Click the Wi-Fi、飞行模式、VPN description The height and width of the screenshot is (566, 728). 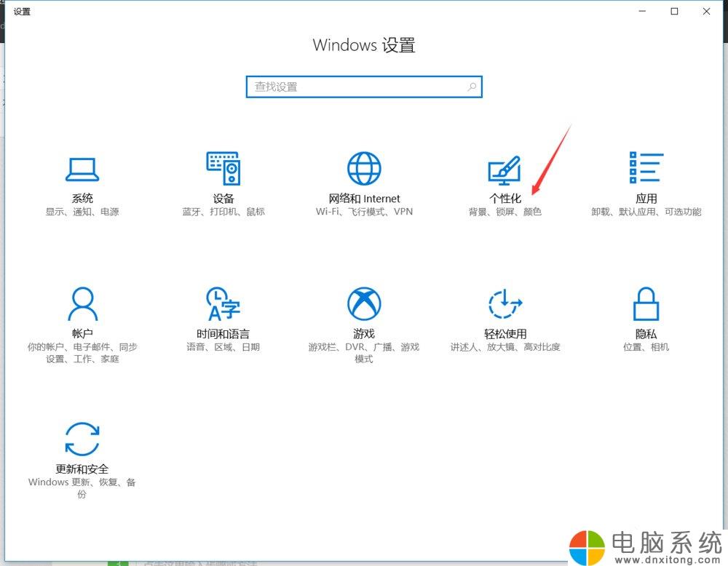coord(364,212)
